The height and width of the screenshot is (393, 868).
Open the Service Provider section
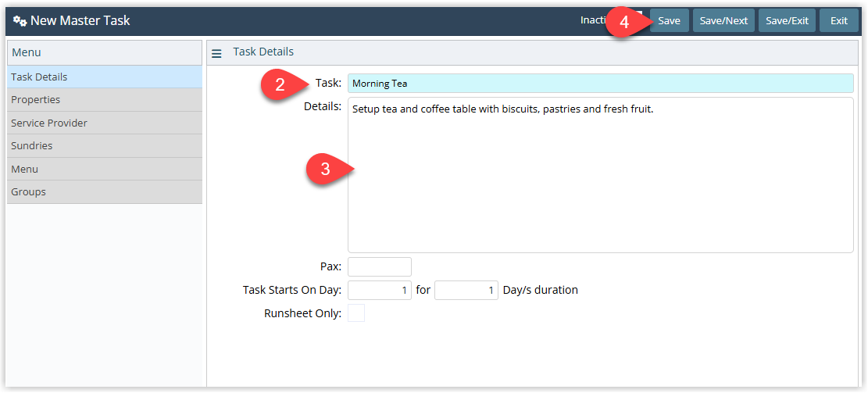click(x=105, y=123)
